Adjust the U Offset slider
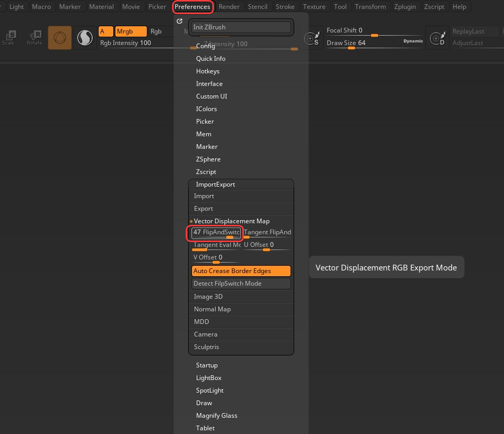Image resolution: width=504 pixels, height=434 pixels. click(267, 245)
